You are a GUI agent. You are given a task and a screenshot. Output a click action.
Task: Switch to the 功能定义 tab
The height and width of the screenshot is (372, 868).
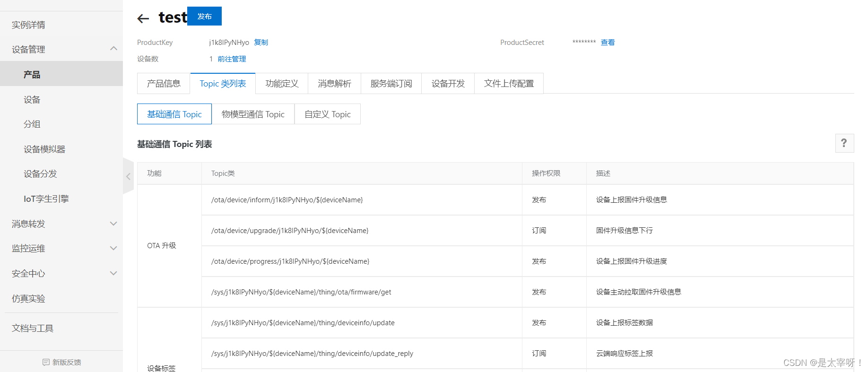pyautogui.click(x=282, y=84)
